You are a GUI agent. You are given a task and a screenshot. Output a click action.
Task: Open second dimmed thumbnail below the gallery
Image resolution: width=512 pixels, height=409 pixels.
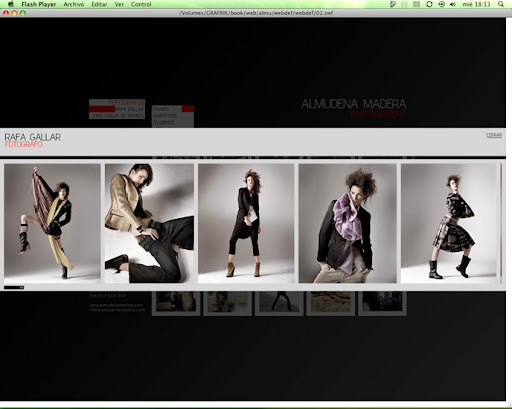[228, 303]
